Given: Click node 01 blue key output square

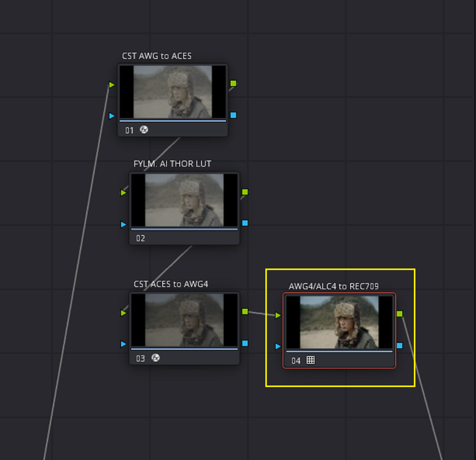Looking at the screenshot, I should [x=233, y=115].
